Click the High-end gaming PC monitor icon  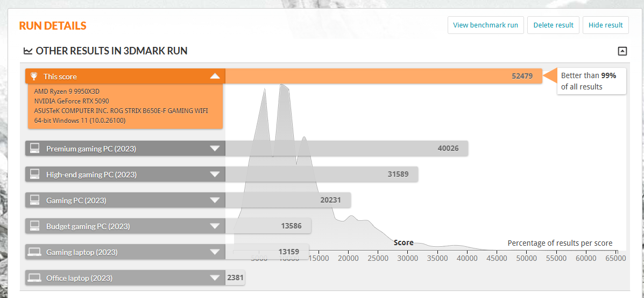35,174
